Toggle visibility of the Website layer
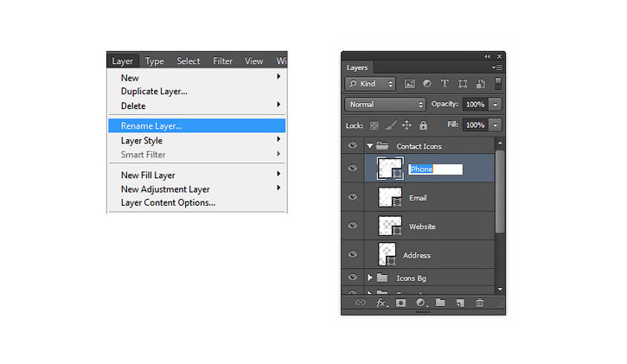 tap(352, 226)
